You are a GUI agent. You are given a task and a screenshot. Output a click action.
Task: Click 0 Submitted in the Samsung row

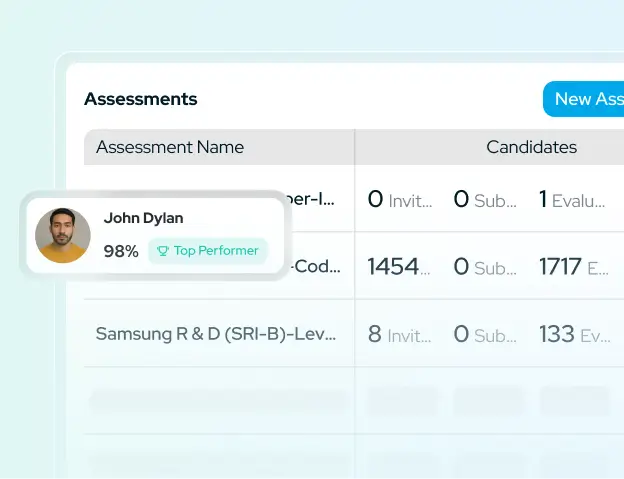click(485, 334)
